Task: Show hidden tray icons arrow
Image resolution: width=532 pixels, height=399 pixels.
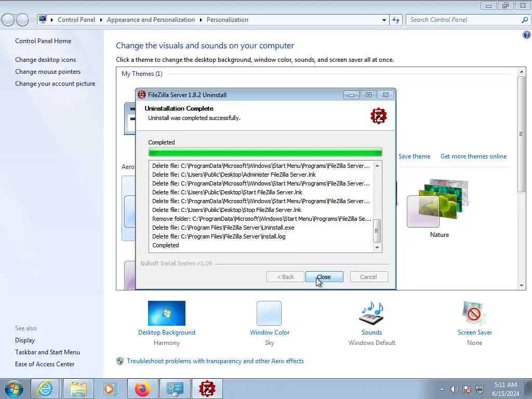Action: click(x=442, y=389)
